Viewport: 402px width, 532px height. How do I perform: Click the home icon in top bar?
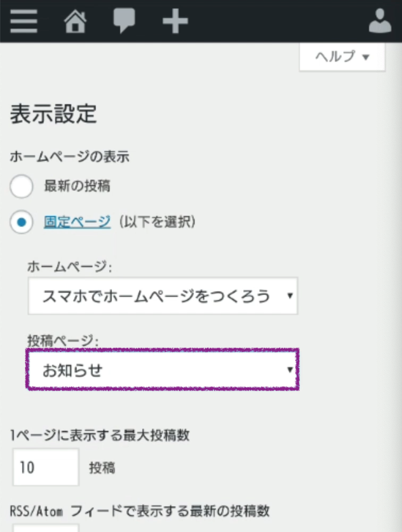click(75, 22)
